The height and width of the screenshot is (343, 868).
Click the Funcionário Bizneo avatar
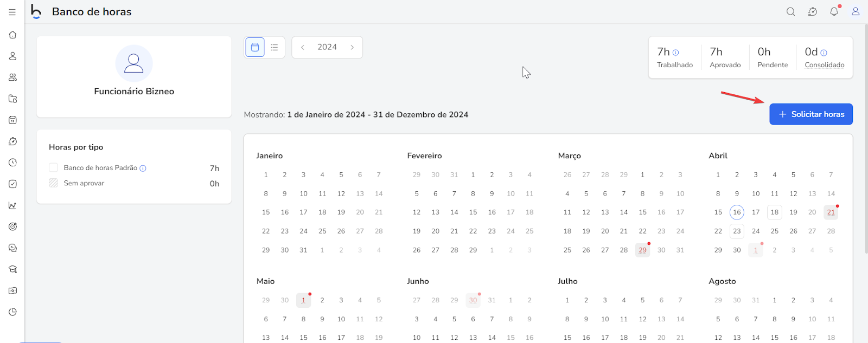pyautogui.click(x=134, y=63)
